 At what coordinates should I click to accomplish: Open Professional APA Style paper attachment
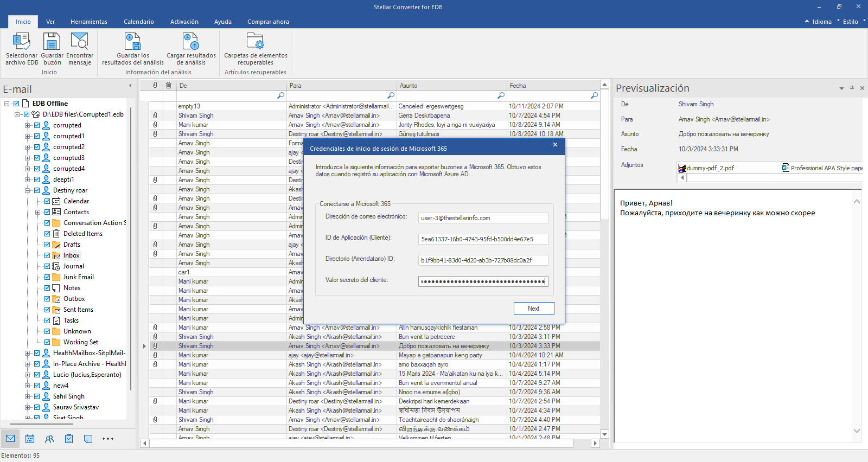(x=822, y=168)
